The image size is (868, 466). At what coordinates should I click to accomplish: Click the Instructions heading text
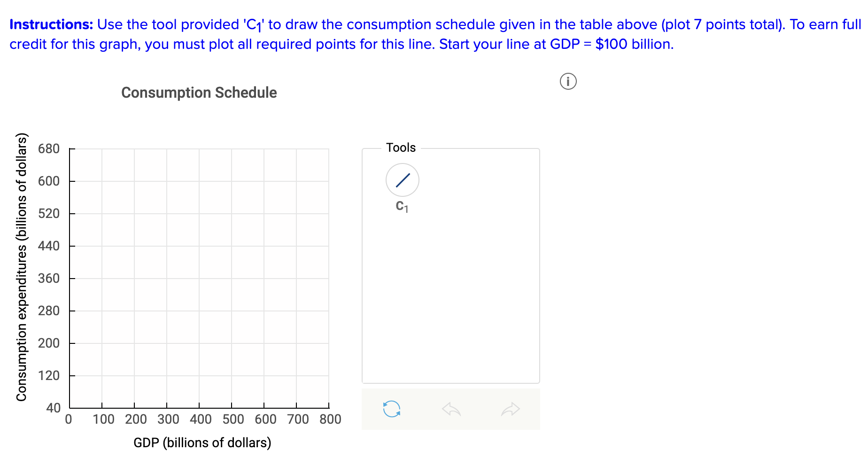51,24
